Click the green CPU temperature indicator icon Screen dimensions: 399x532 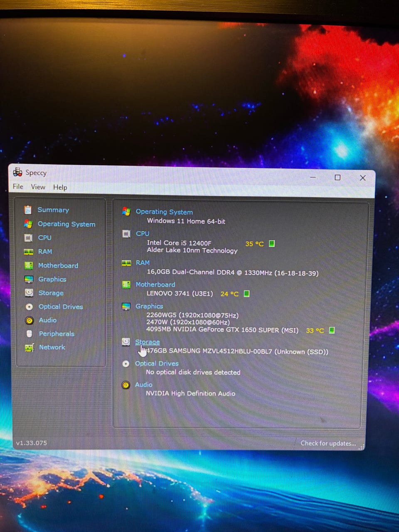(272, 244)
